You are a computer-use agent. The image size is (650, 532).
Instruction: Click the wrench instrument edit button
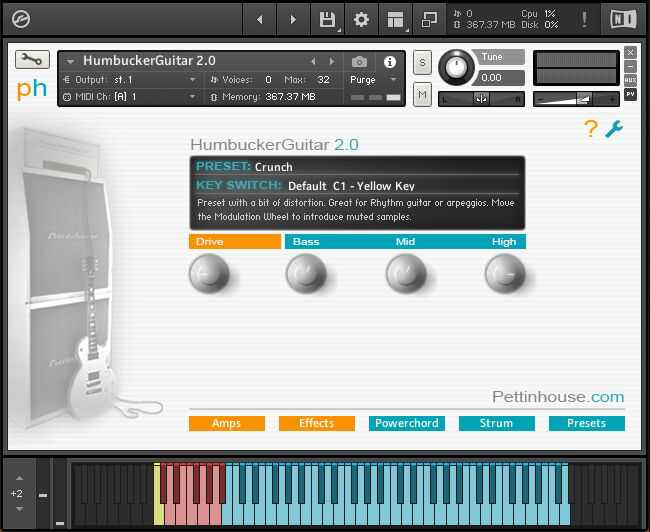32,60
